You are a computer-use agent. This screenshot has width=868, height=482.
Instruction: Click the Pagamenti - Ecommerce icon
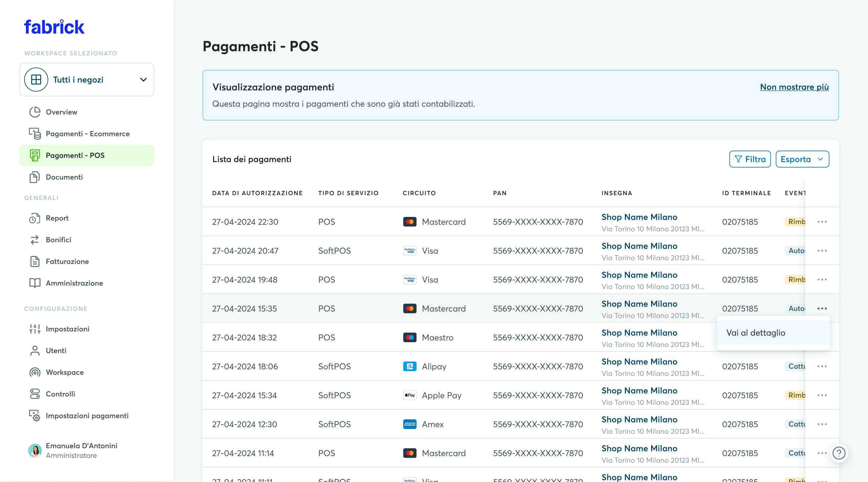pyautogui.click(x=35, y=134)
